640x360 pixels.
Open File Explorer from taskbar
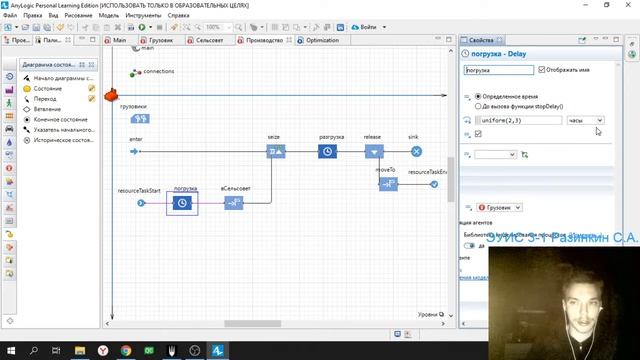(x=80, y=351)
